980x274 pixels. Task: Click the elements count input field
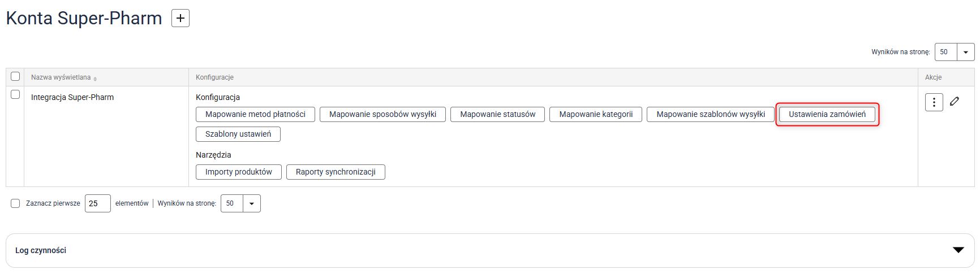click(x=97, y=203)
